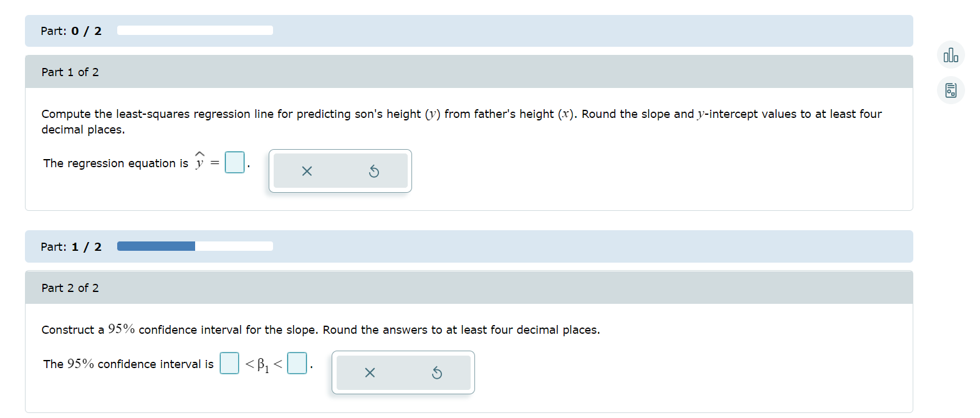Open the table of formulas document icon

click(950, 90)
